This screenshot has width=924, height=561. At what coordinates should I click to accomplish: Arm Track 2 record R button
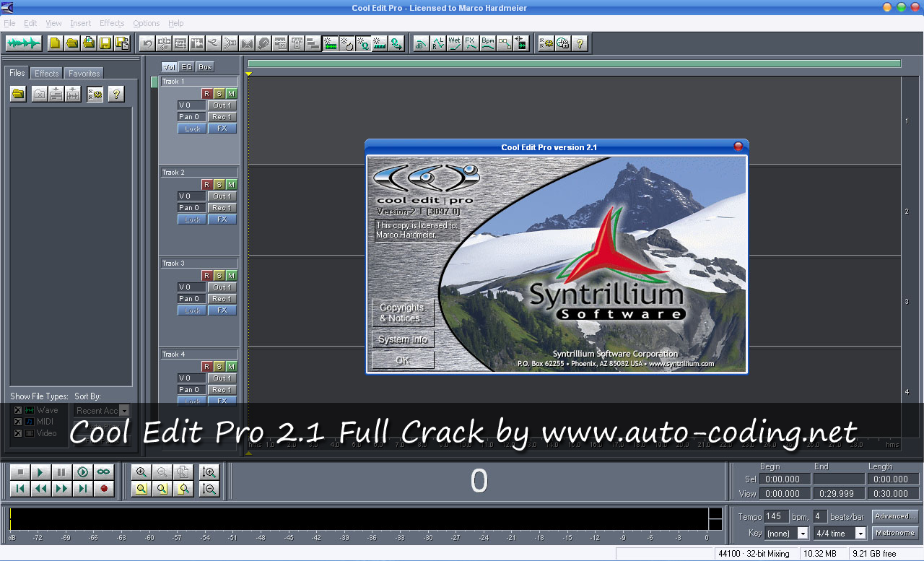(x=206, y=185)
